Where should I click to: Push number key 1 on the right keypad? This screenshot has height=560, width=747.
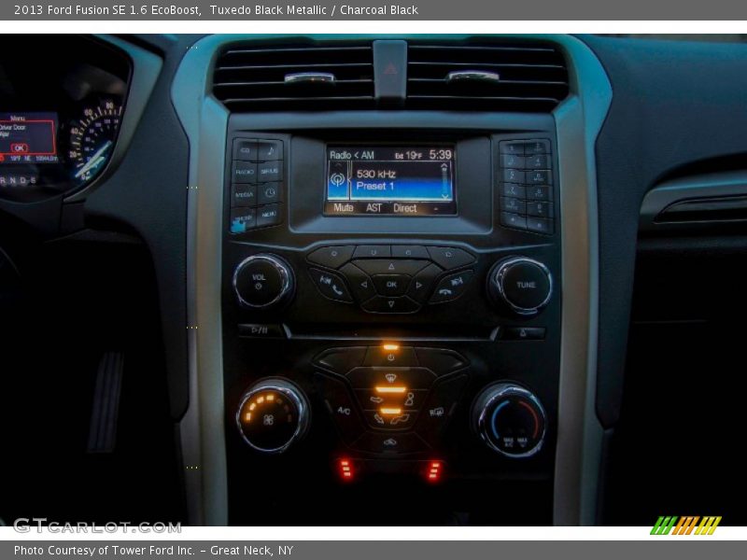click(x=512, y=148)
